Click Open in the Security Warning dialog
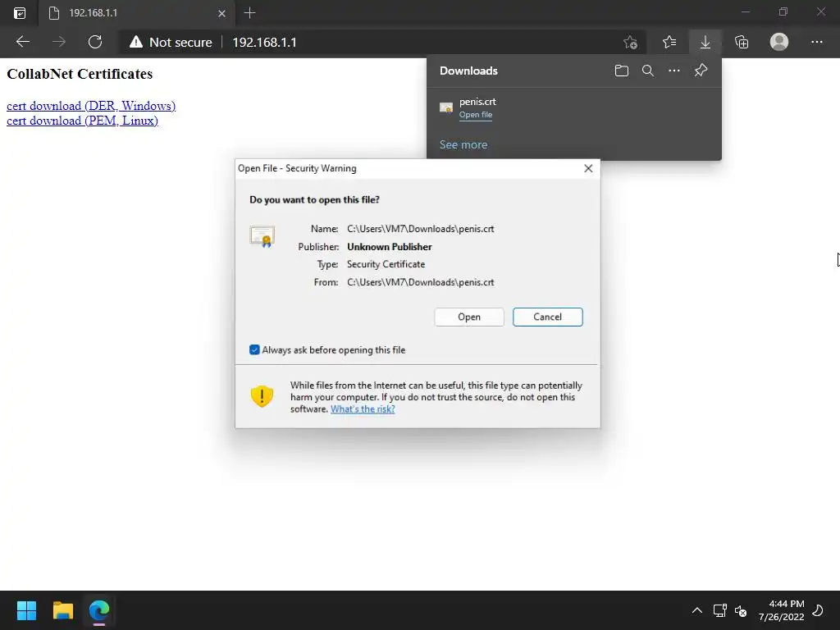 pos(469,317)
